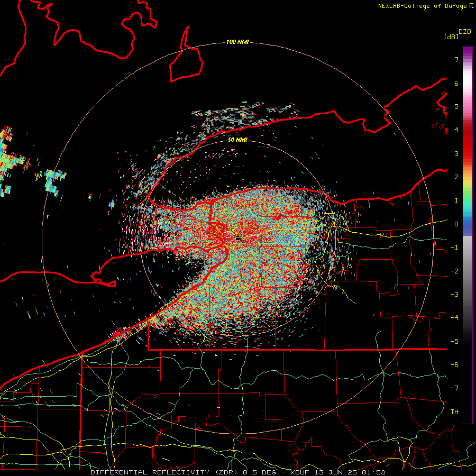The height and width of the screenshot is (476, 476).
Task: Select the 7 value on color scale
Action: [x=456, y=59]
